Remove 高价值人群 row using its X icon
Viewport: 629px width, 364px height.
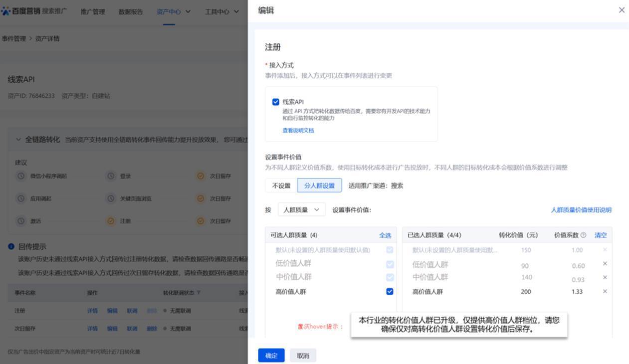605,291
